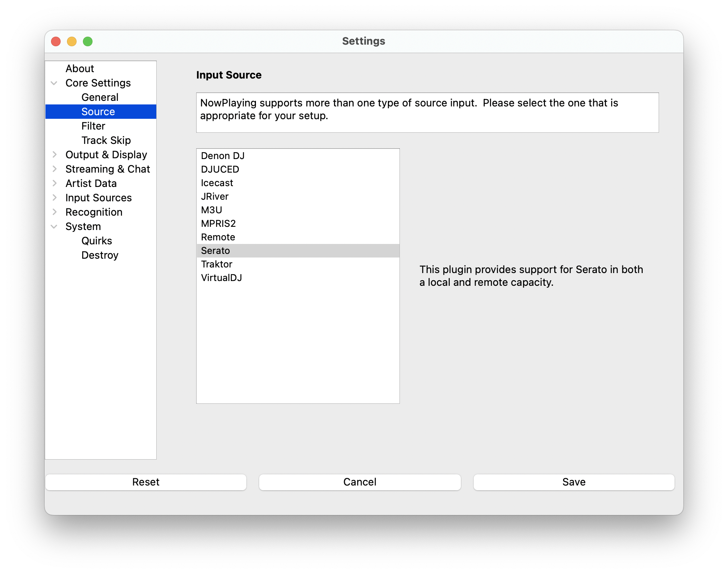Open the Filter settings page
The image size is (728, 574).
tap(93, 126)
